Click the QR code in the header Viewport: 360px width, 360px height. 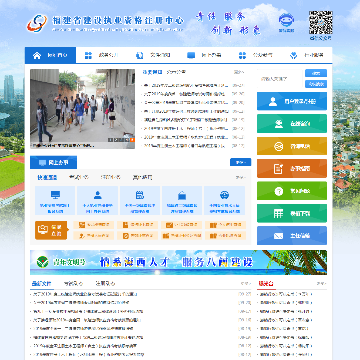pyautogui.click(x=321, y=23)
